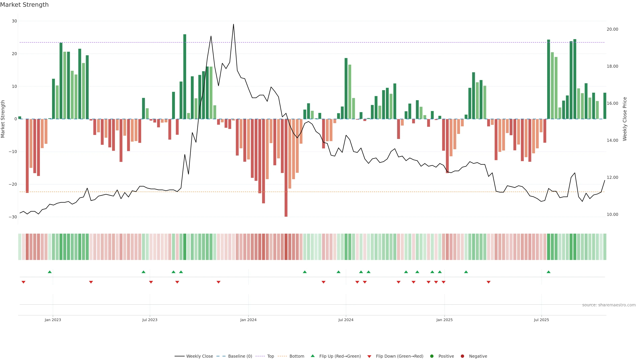Click the leftmost green flip-up triangle marker
The image size is (644, 362).
point(50,272)
